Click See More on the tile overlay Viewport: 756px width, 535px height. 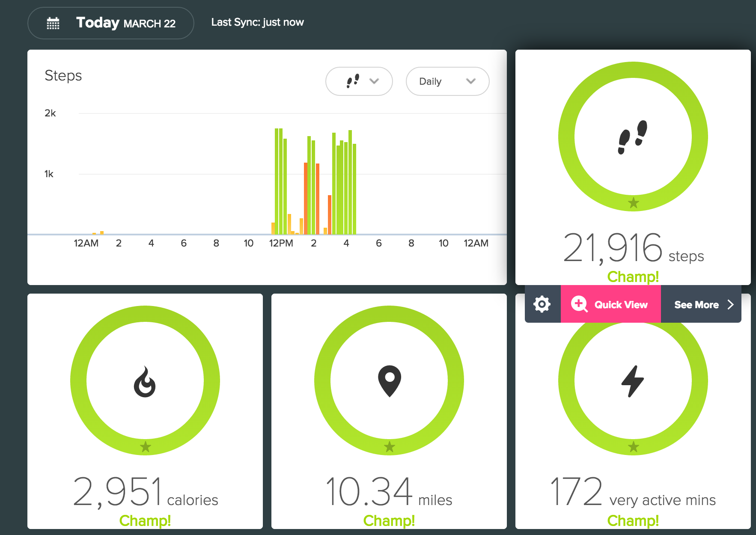pos(702,304)
